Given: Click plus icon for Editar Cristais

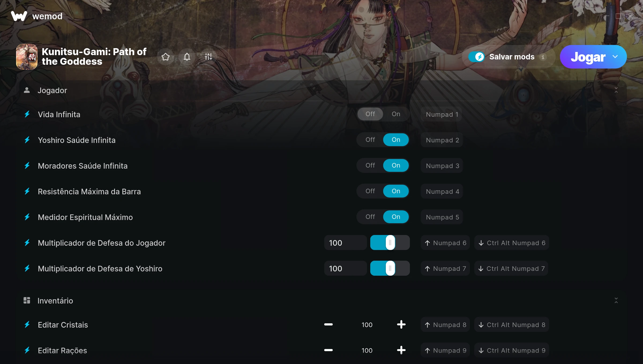Looking at the screenshot, I should [401, 325].
